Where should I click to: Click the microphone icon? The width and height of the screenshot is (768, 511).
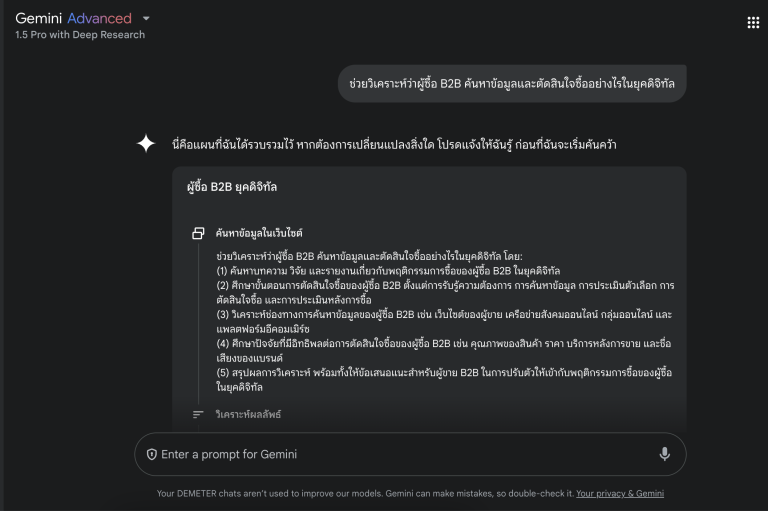664,454
